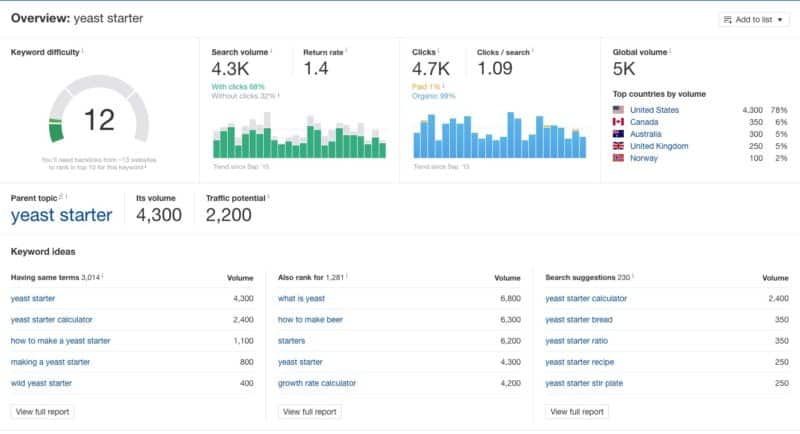Open 'starters' keyword link

click(291, 341)
